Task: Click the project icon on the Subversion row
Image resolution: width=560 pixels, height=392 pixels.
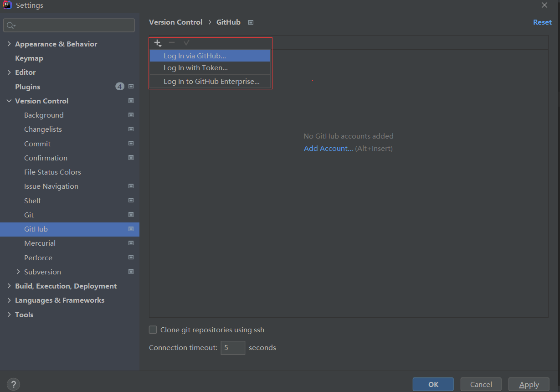Action: pyautogui.click(x=131, y=272)
